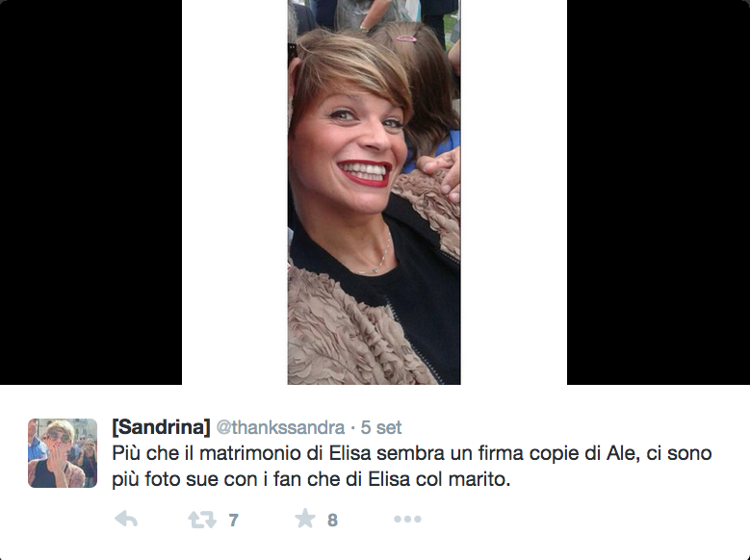This screenshot has width=750, height=560.
Task: Click the silver necklace in the photo
Action: click(x=377, y=256)
